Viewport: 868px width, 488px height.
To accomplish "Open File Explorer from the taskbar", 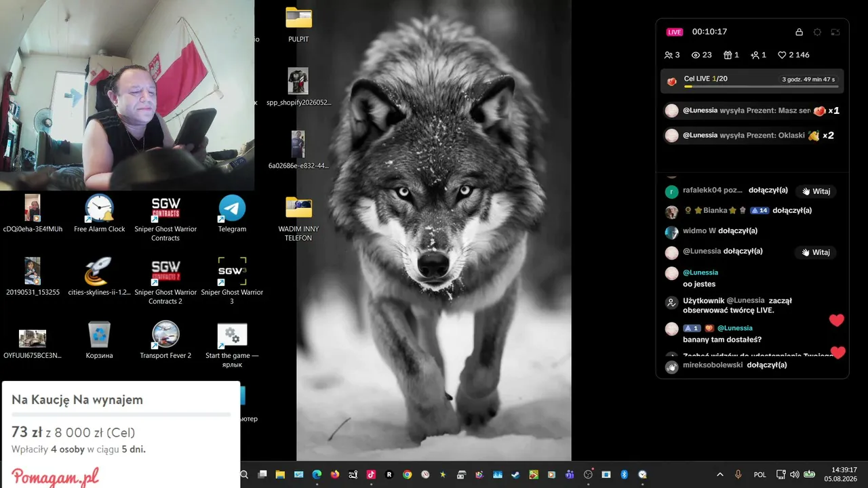I will tap(280, 474).
